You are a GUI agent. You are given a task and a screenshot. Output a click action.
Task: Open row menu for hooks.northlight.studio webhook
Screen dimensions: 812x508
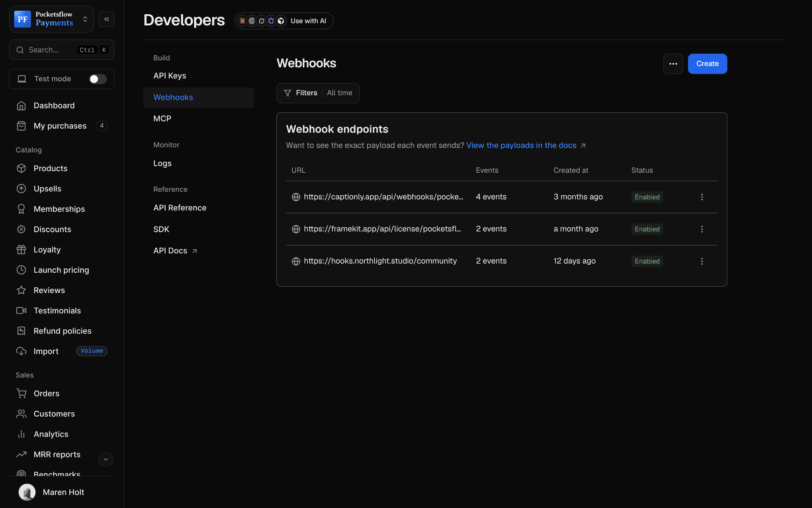702,262
